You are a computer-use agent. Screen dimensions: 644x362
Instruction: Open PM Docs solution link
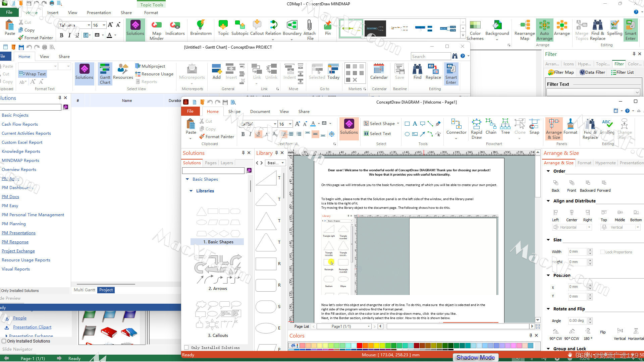click(10, 197)
